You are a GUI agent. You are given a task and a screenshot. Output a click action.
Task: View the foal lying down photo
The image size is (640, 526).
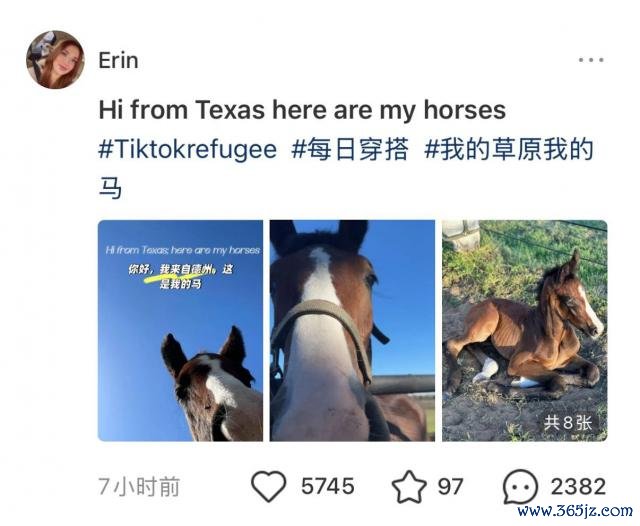[524, 331]
